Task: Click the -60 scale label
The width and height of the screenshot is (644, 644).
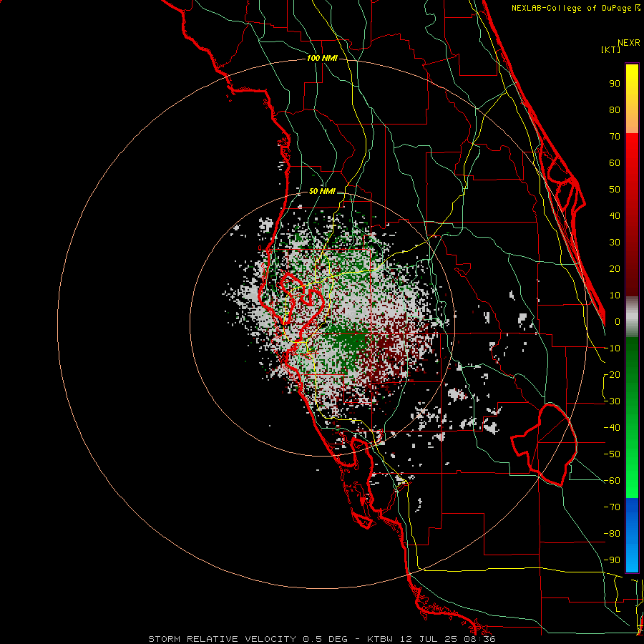Action: [612, 481]
